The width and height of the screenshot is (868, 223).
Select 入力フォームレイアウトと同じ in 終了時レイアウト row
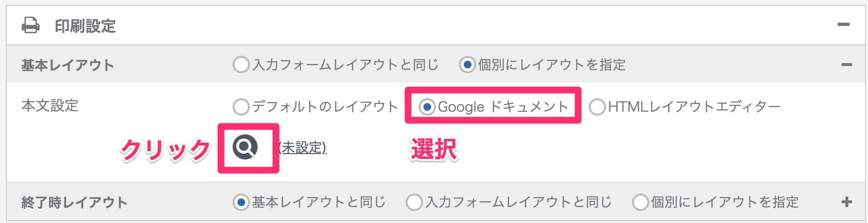[x=414, y=202]
